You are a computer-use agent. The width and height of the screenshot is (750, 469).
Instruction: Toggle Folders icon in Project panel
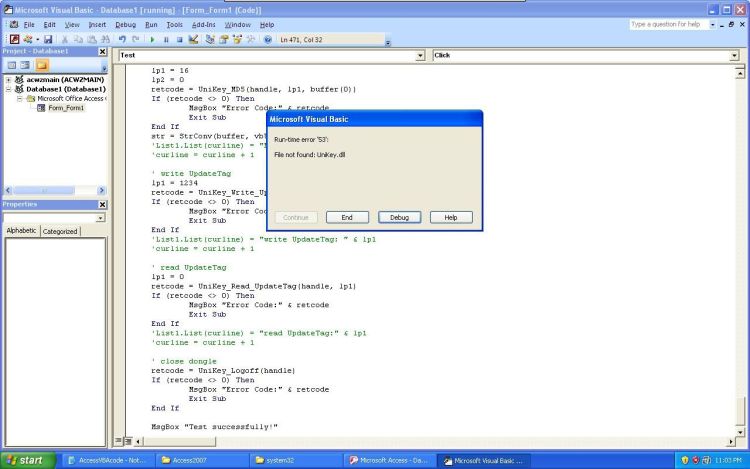[x=42, y=65]
